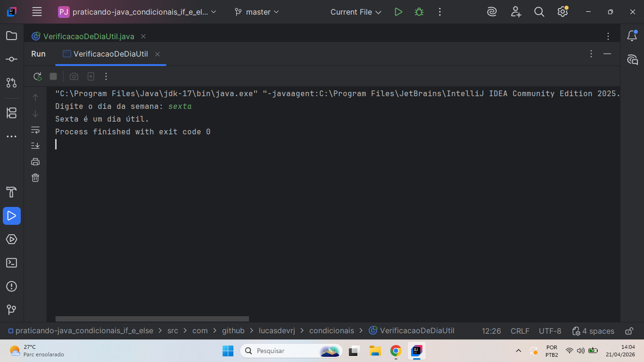
Task: Clear all console output
Action: coord(35,178)
